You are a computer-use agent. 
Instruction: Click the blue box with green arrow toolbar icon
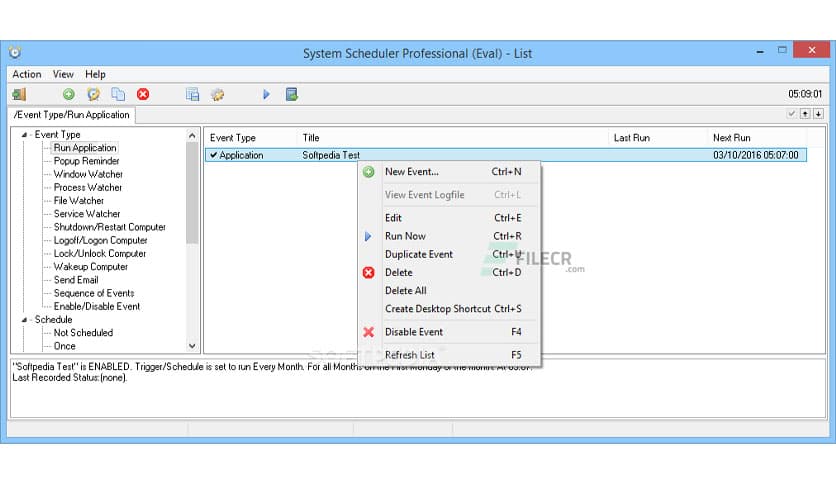click(292, 94)
